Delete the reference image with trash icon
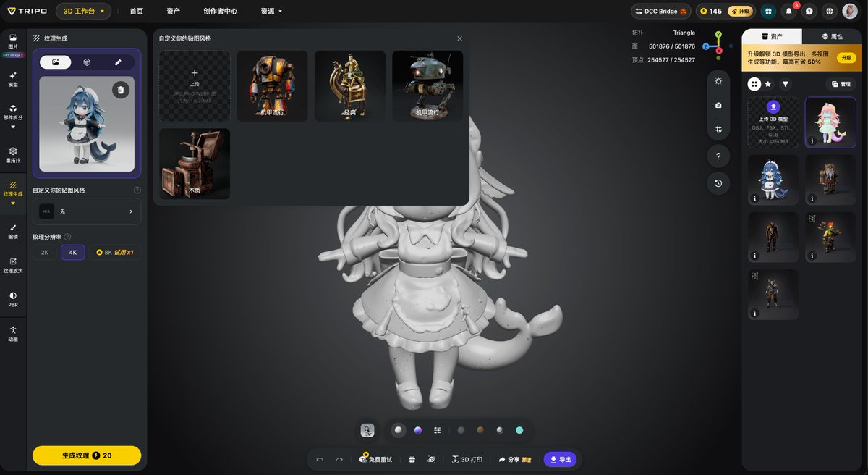Image resolution: width=868 pixels, height=475 pixels. [121, 90]
